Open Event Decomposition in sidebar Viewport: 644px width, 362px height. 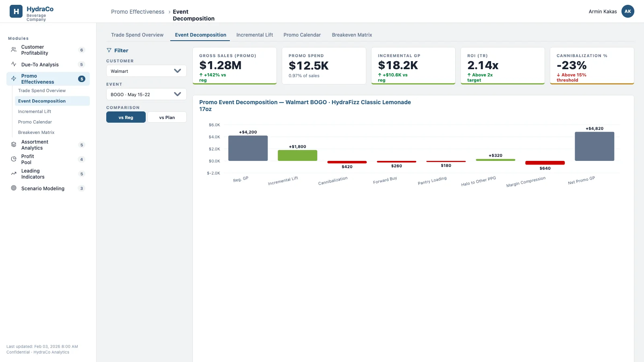click(52, 101)
